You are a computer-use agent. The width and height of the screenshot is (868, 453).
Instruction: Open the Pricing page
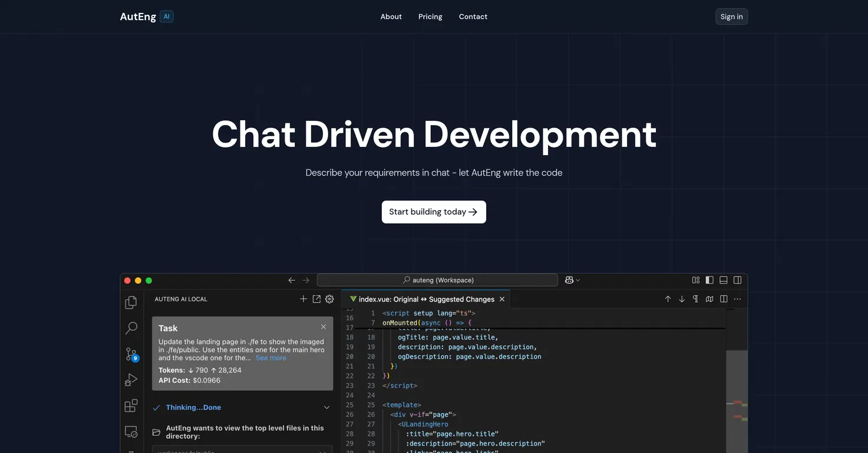click(x=430, y=17)
